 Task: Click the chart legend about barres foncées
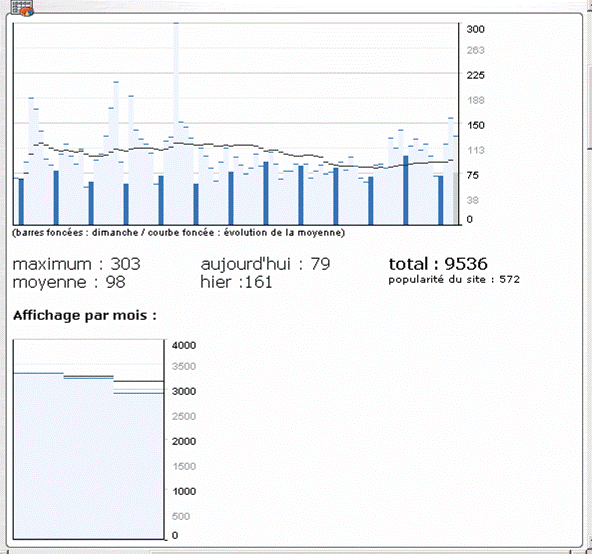coord(179,233)
